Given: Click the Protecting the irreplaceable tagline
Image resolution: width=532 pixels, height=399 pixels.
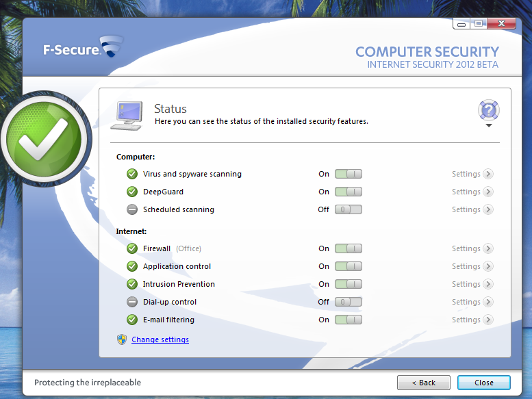Looking at the screenshot, I should (88, 383).
